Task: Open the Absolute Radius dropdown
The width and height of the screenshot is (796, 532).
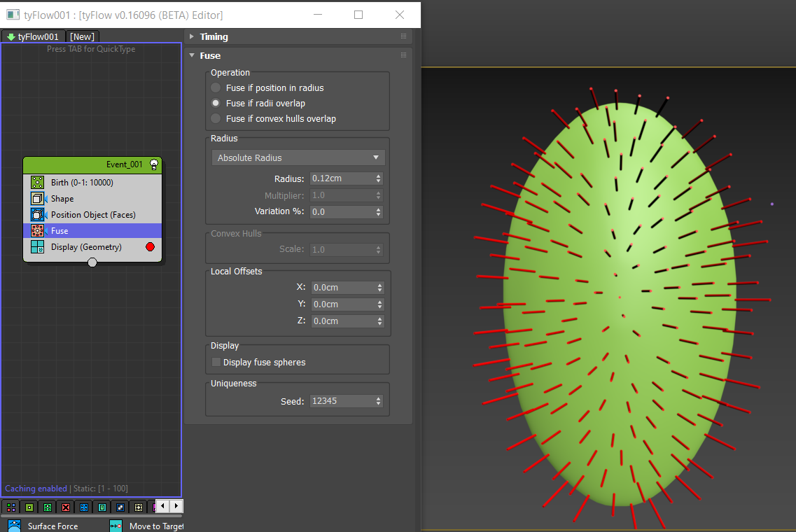Action: [x=298, y=158]
